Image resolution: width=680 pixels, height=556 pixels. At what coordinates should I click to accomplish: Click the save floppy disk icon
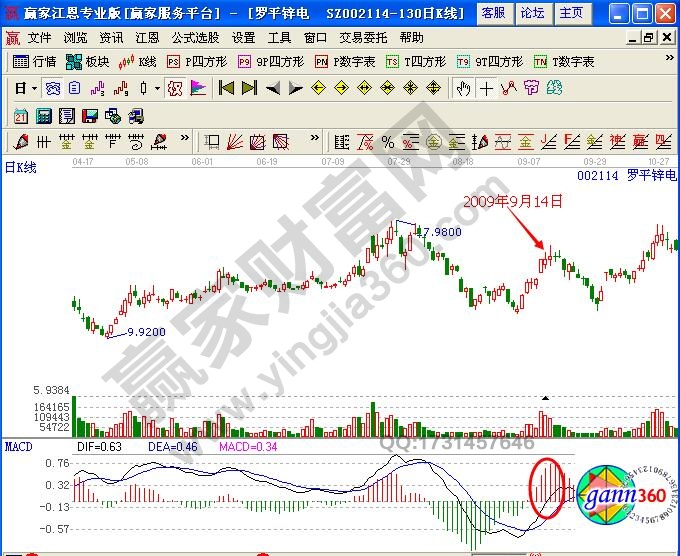(x=90, y=114)
